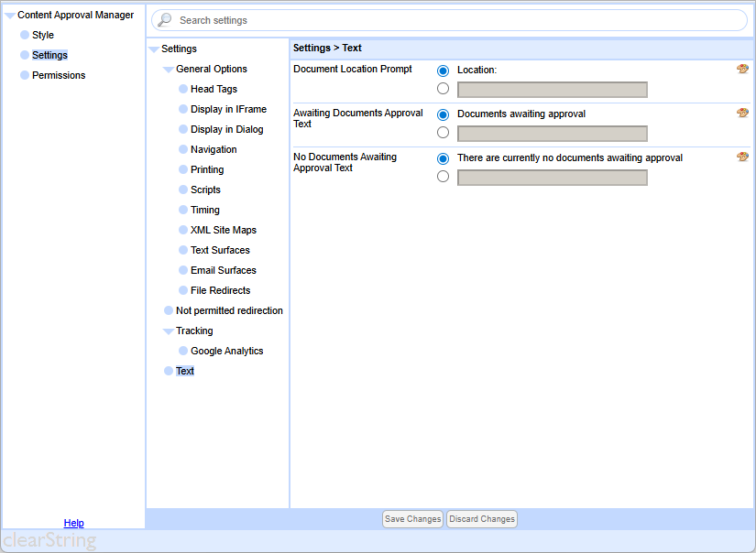Select custom text radio for No Documents Awaiting
The image size is (756, 553).
[x=444, y=177]
